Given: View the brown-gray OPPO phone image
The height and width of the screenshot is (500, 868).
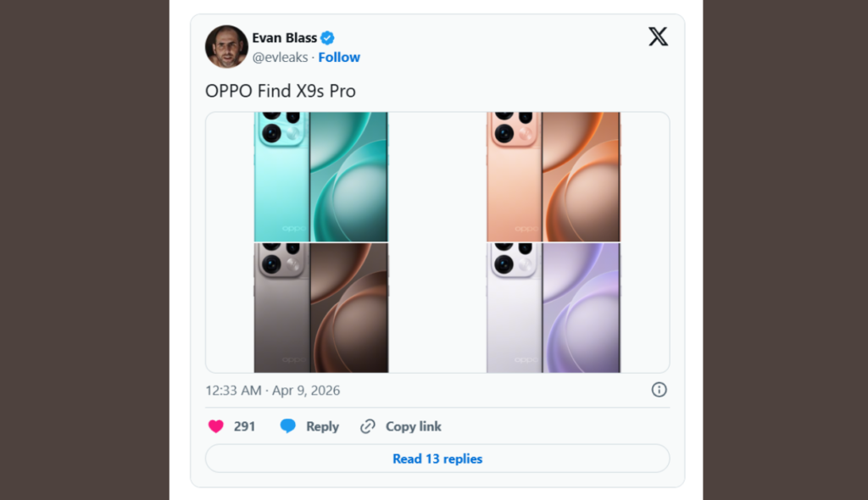Looking at the screenshot, I should pos(321,308).
